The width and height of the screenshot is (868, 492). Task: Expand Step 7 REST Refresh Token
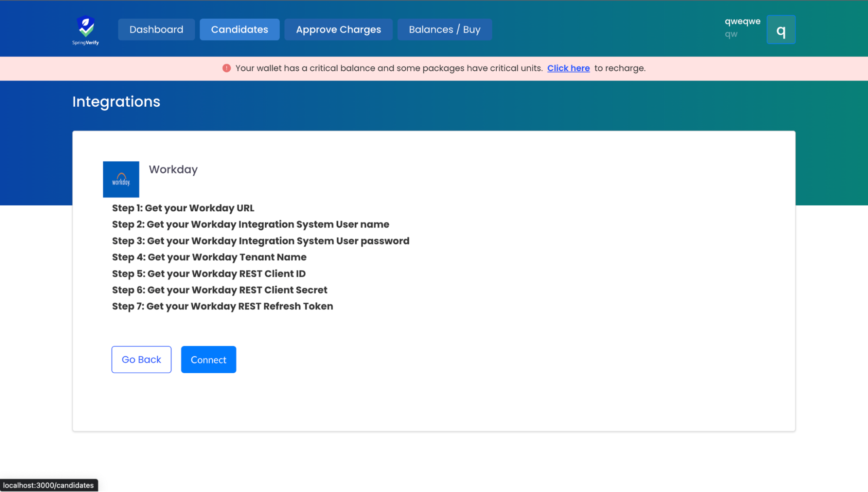point(222,306)
